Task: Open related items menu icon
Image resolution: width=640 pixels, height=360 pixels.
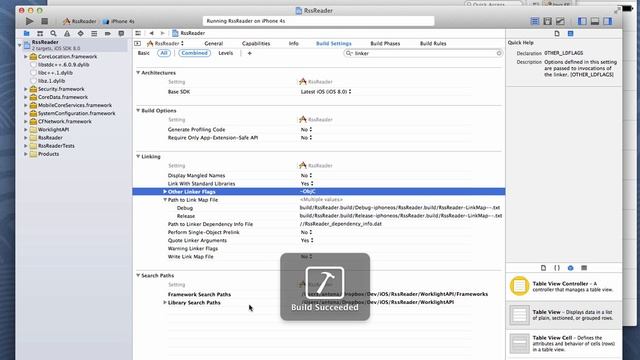Action: click(x=138, y=33)
